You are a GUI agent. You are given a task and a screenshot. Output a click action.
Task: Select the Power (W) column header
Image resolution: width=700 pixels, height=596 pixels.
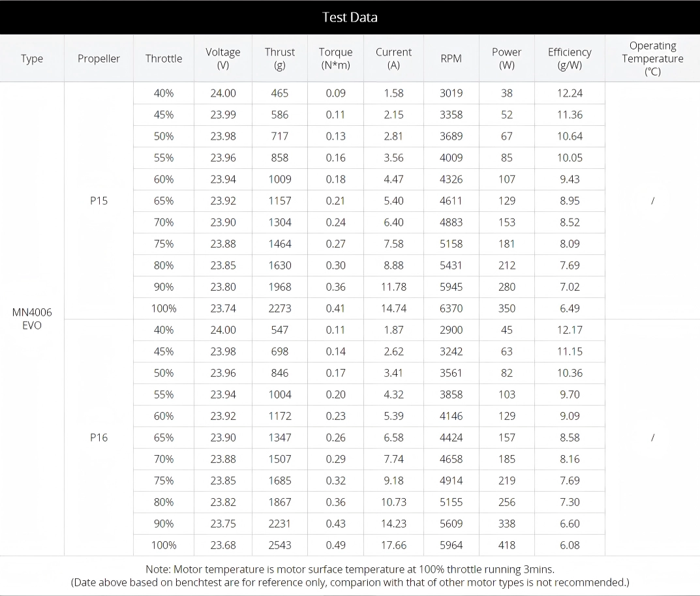click(x=507, y=59)
